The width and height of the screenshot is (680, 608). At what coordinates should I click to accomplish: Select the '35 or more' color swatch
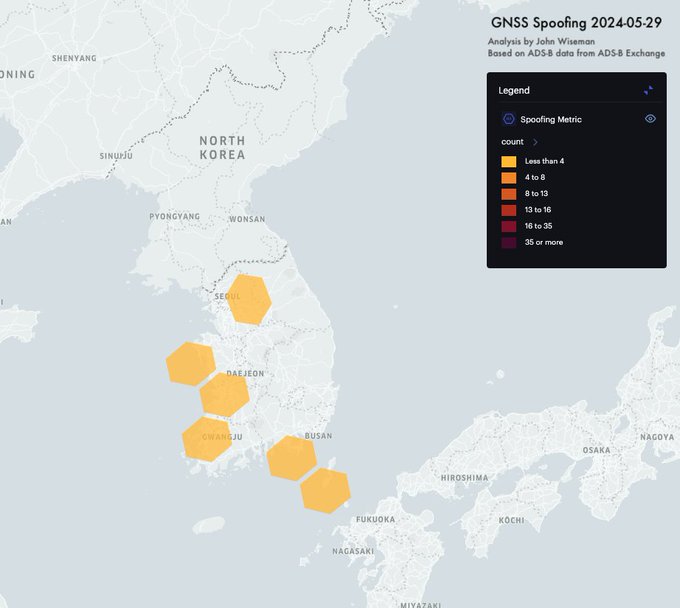pyautogui.click(x=509, y=242)
